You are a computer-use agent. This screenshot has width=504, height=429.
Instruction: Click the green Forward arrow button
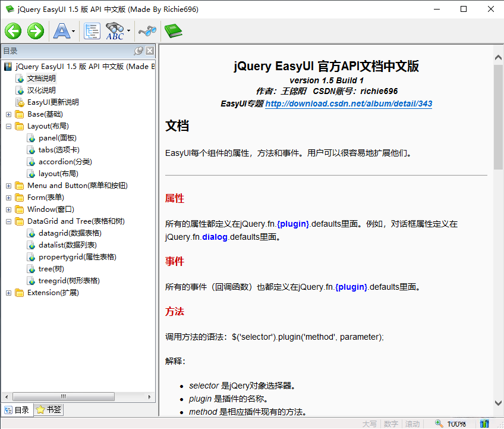35,31
